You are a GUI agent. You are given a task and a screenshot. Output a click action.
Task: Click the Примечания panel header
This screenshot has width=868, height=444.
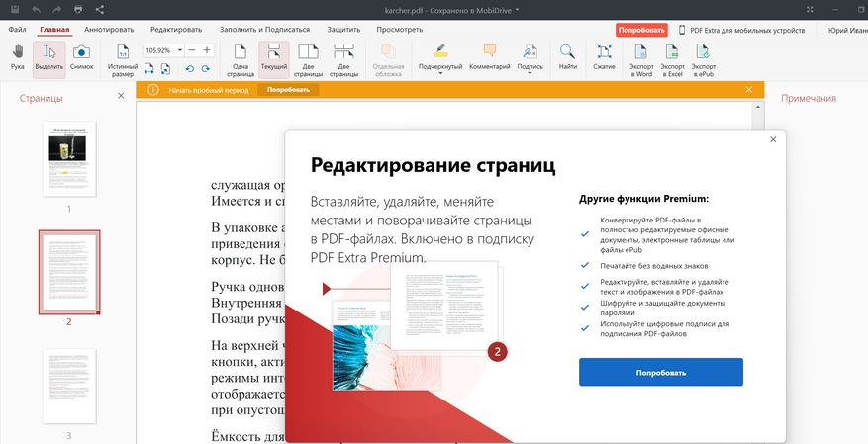point(809,99)
